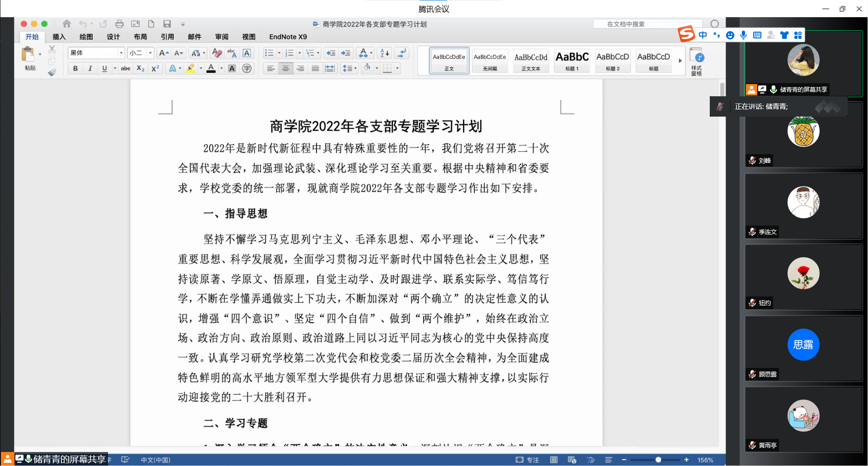Open the 布局 ribbon tab
This screenshot has height=466, width=868.
coord(141,37)
